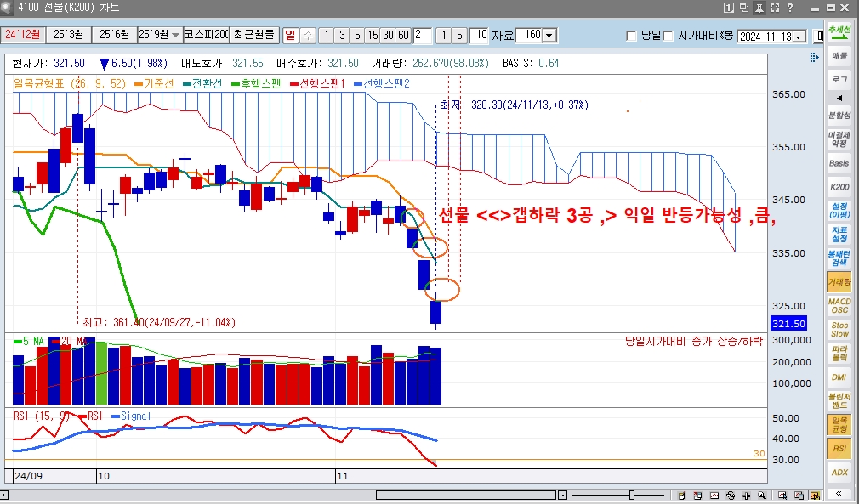The width and height of the screenshot is (859, 504).
Task: Select the 일 daily period toggle
Action: tap(289, 35)
